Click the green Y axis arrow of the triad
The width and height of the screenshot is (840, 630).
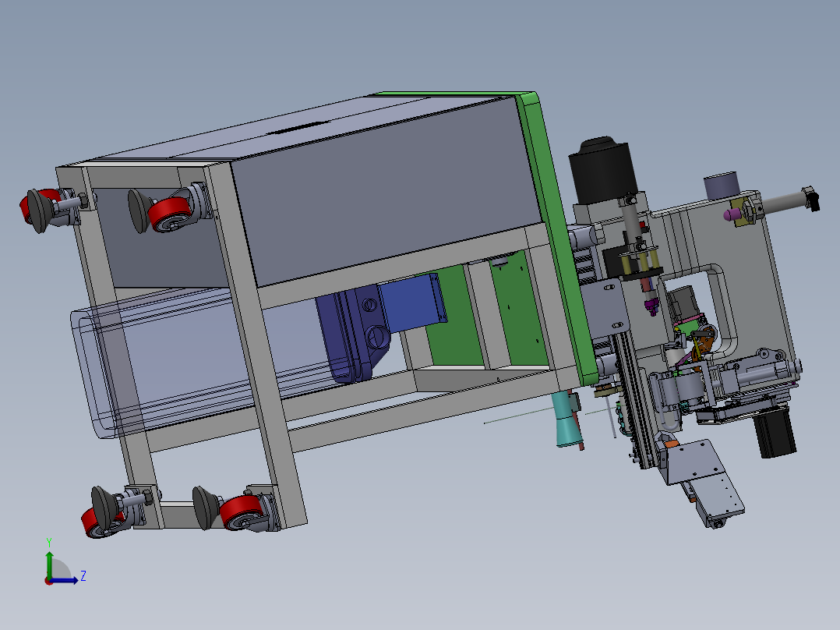(x=49, y=561)
